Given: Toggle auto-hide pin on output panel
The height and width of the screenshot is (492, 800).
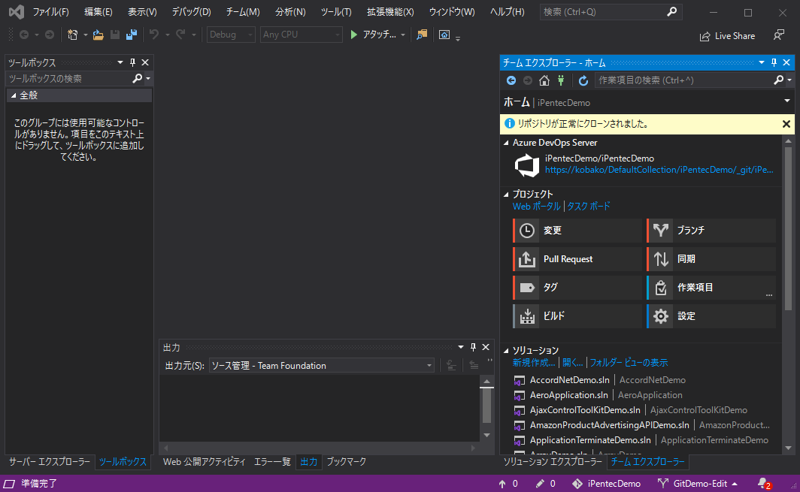Looking at the screenshot, I should coord(473,347).
